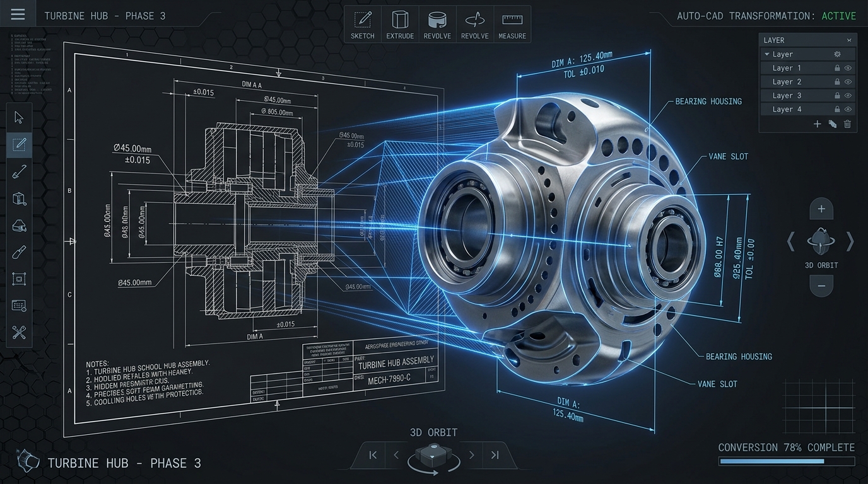Viewport: 868px width, 484px height.
Task: Click the grid preview thumbnail
Action: (x=819, y=406)
